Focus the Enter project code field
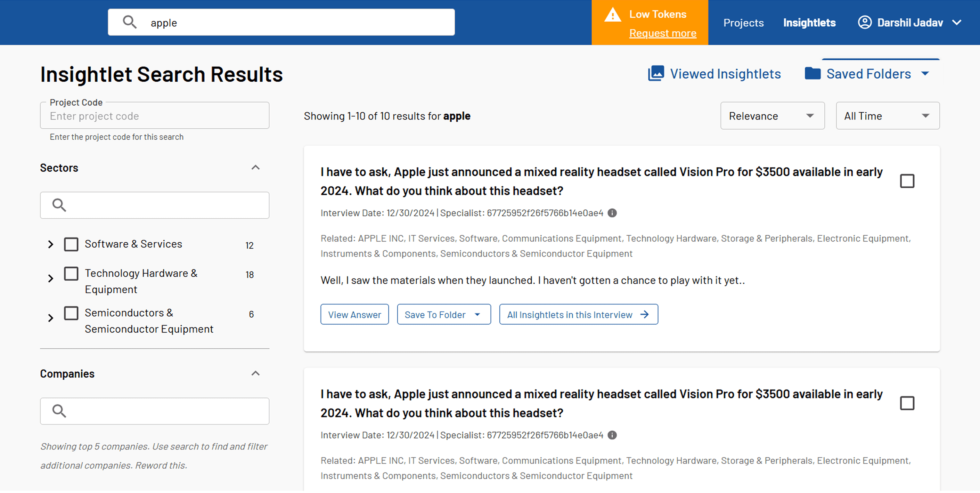This screenshot has width=980, height=493. pos(154,116)
